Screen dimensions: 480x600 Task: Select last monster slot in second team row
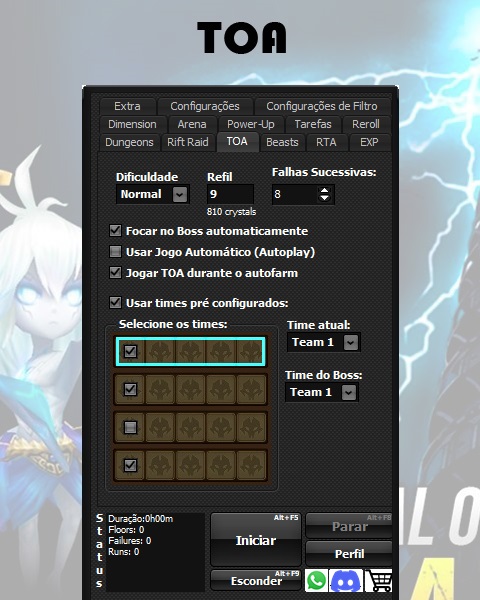point(251,390)
